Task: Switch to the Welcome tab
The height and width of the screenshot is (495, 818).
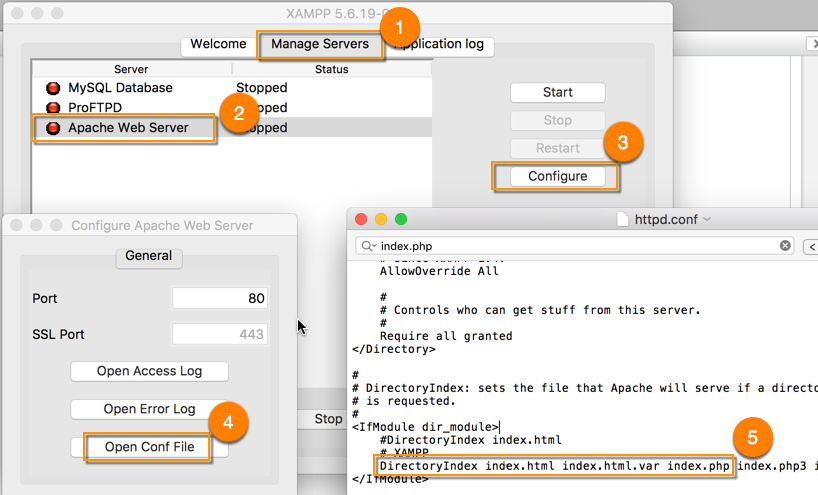Action: [x=218, y=44]
